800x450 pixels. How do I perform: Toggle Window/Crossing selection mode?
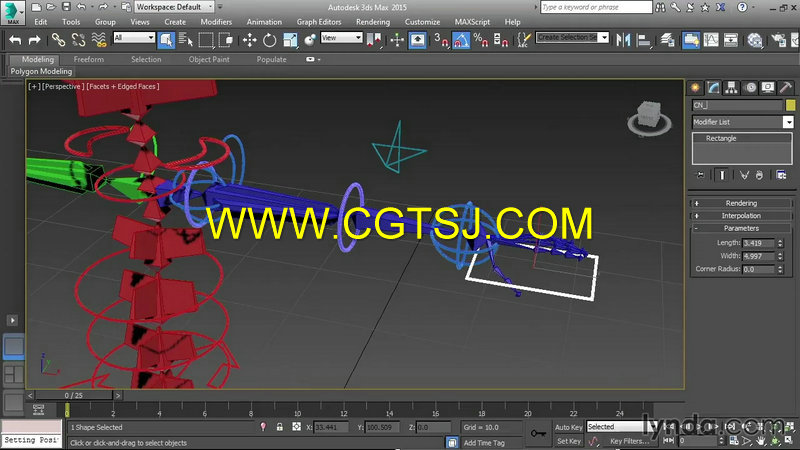(226, 40)
